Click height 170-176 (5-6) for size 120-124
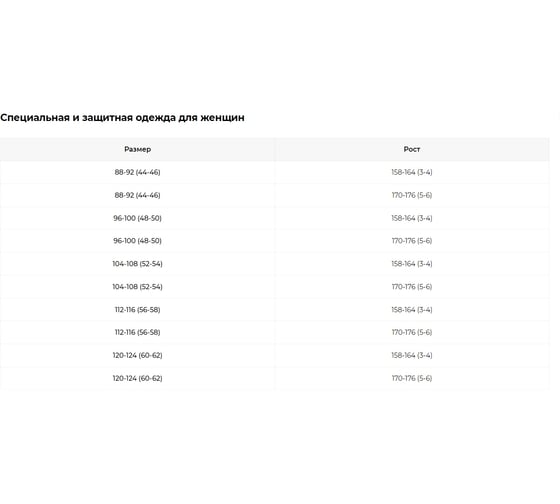Viewport: 560px width, 504px height. click(x=412, y=378)
